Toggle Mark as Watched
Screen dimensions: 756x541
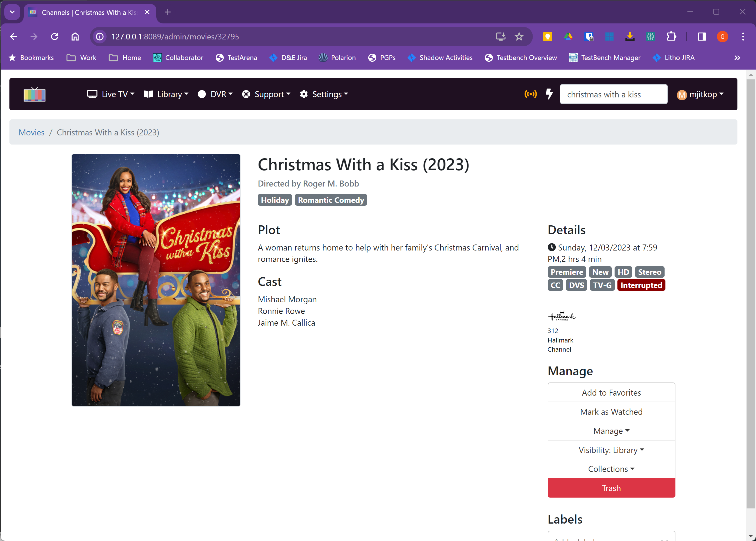[611, 412]
